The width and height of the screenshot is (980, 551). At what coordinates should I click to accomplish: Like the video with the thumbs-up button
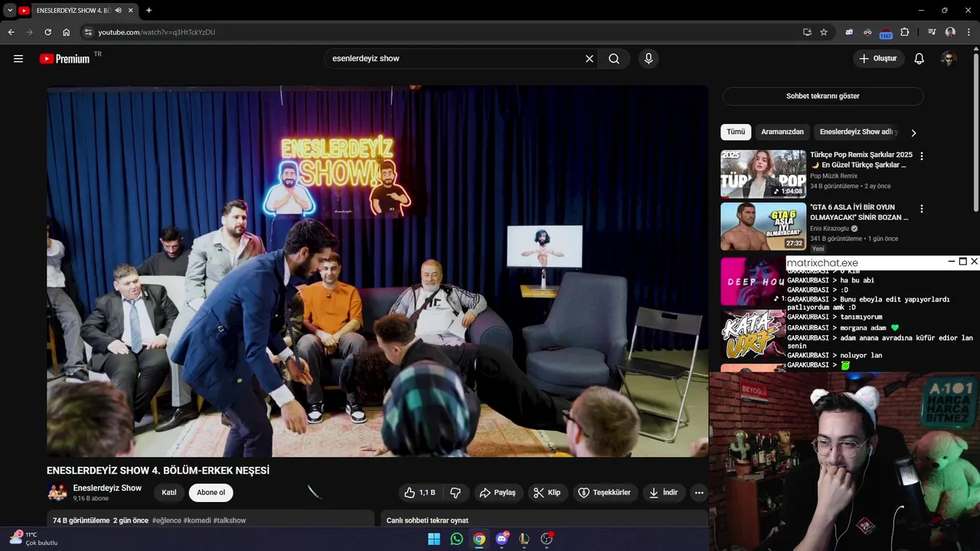pos(420,493)
